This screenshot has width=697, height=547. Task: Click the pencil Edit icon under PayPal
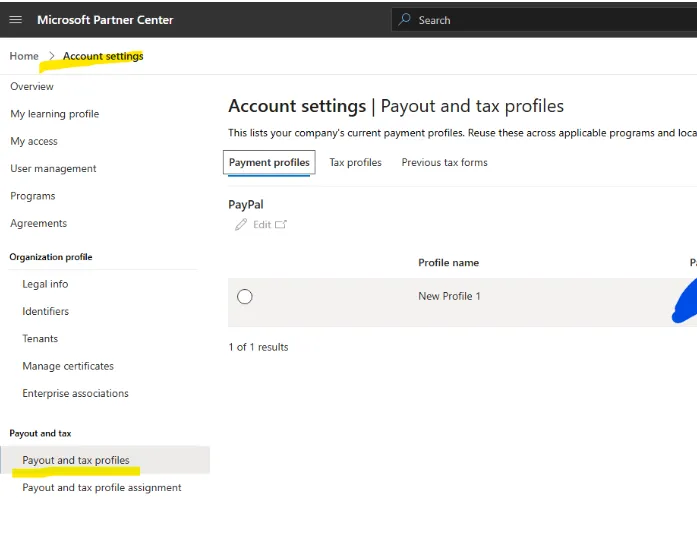241,224
